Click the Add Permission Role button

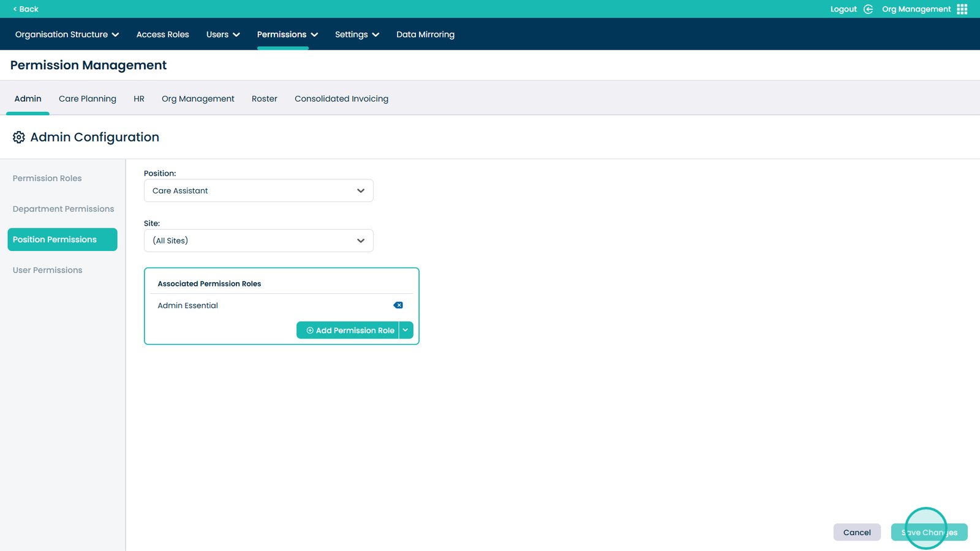349,330
